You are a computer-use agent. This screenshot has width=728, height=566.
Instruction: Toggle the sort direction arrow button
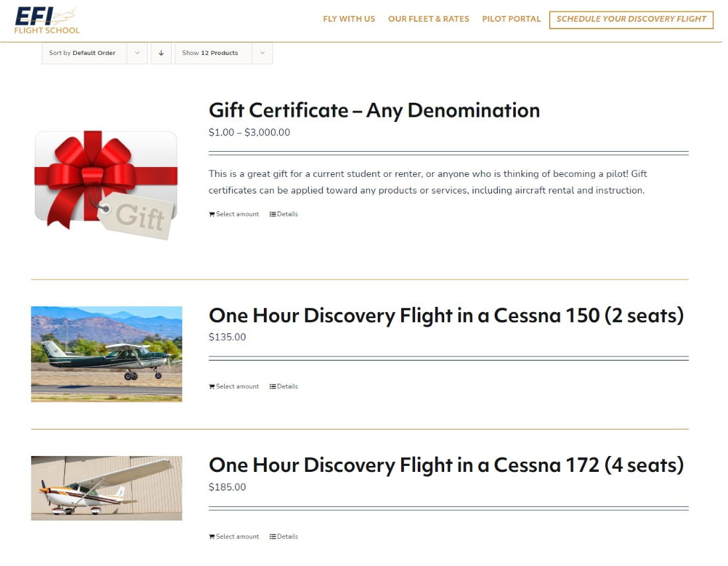161,53
